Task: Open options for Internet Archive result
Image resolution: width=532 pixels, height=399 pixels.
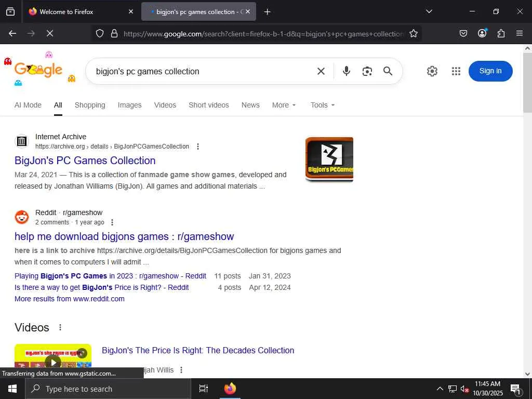Action: pyautogui.click(x=198, y=147)
